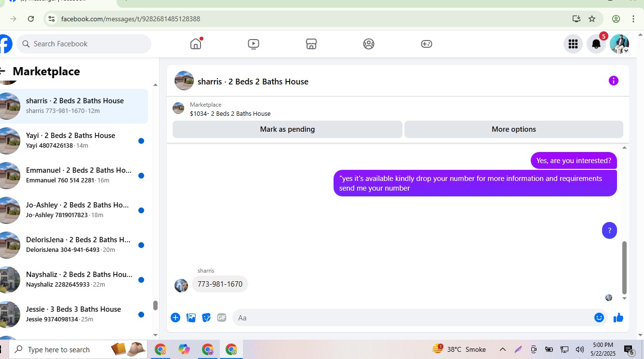Image resolution: width=644 pixels, height=359 pixels.
Task: Go back using Marketplace back arrow
Action: point(2,71)
